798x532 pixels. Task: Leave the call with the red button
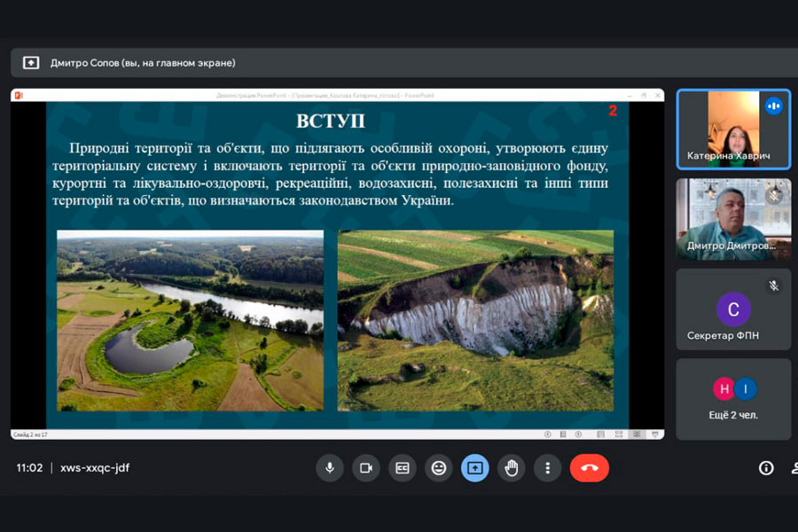coord(590,468)
